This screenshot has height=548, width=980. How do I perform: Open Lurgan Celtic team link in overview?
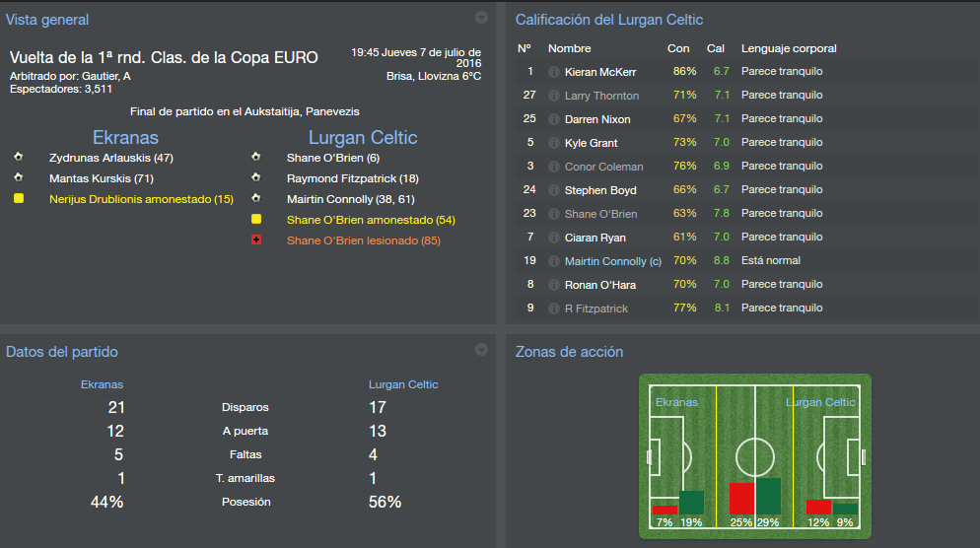pos(363,137)
